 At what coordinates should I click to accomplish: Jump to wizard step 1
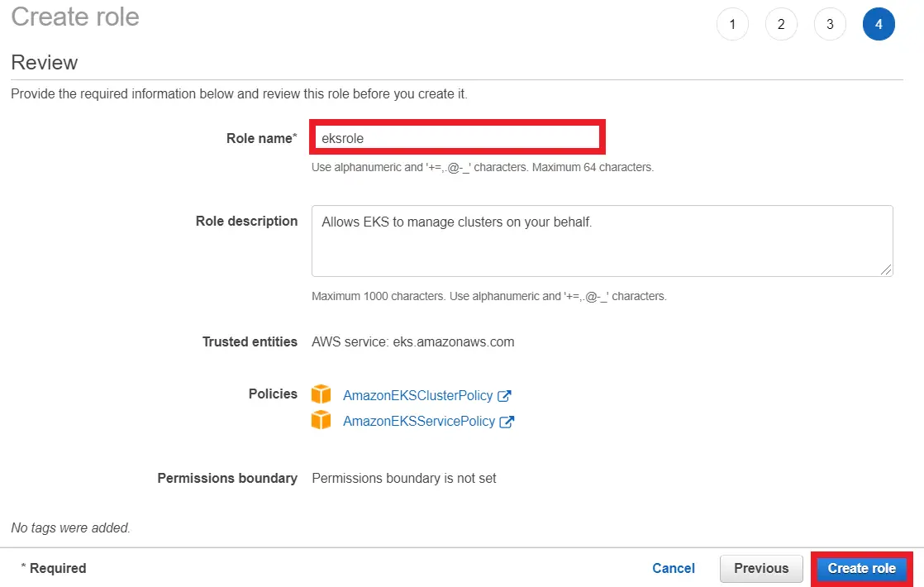[732, 24]
